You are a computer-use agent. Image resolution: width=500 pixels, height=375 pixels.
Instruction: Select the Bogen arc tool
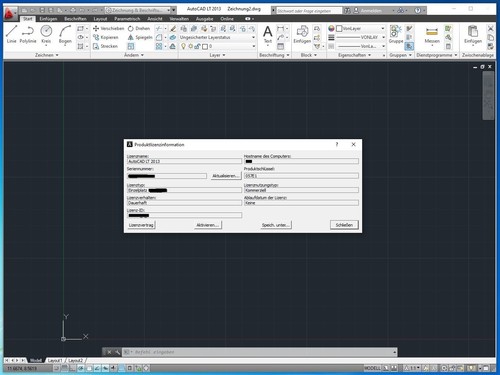pyautogui.click(x=65, y=34)
